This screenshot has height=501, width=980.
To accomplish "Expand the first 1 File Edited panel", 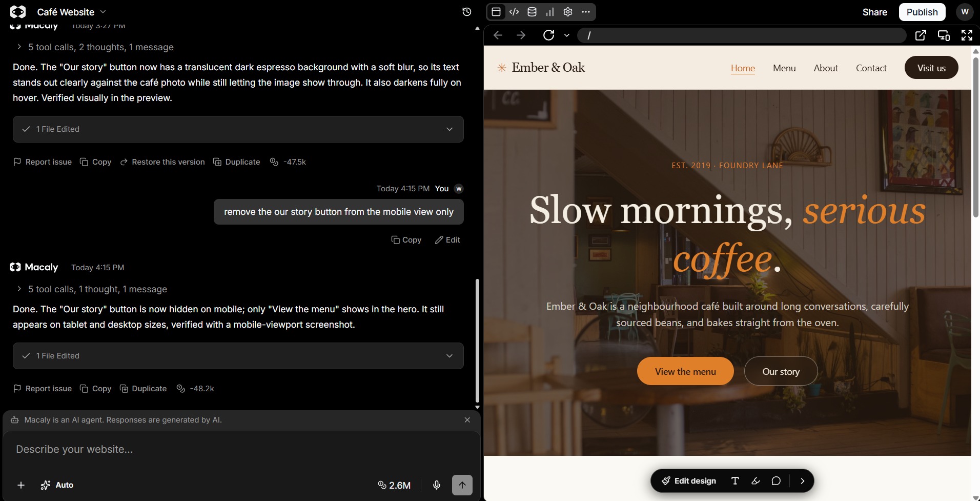I will coord(238,129).
